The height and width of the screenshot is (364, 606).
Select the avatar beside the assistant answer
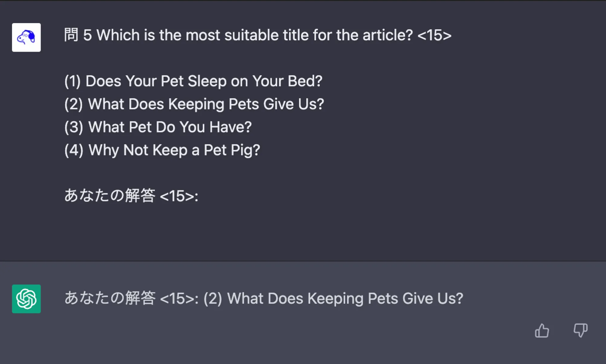point(26,299)
